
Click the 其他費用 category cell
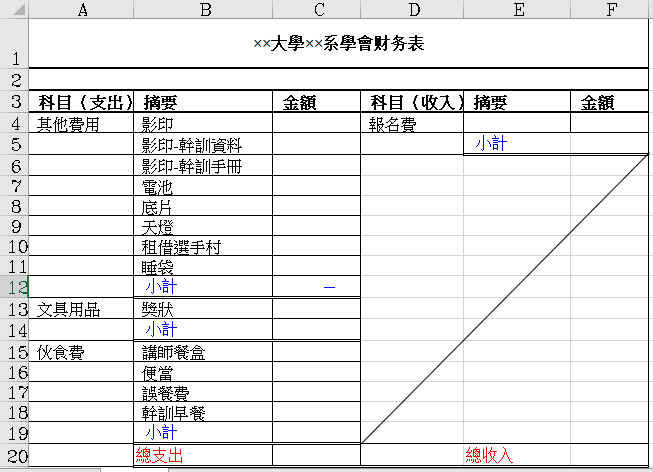pos(82,124)
